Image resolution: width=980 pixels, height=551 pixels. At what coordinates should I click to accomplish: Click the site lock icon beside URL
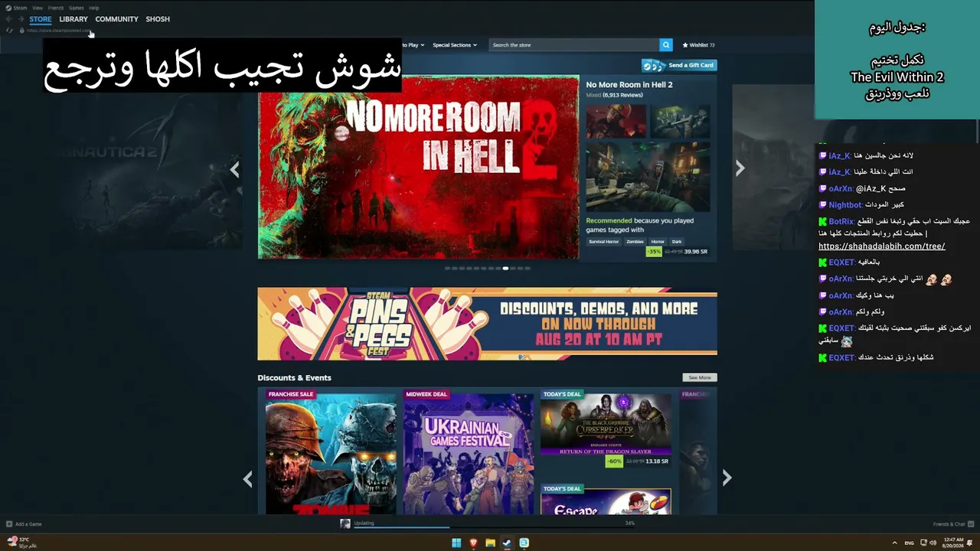click(21, 31)
